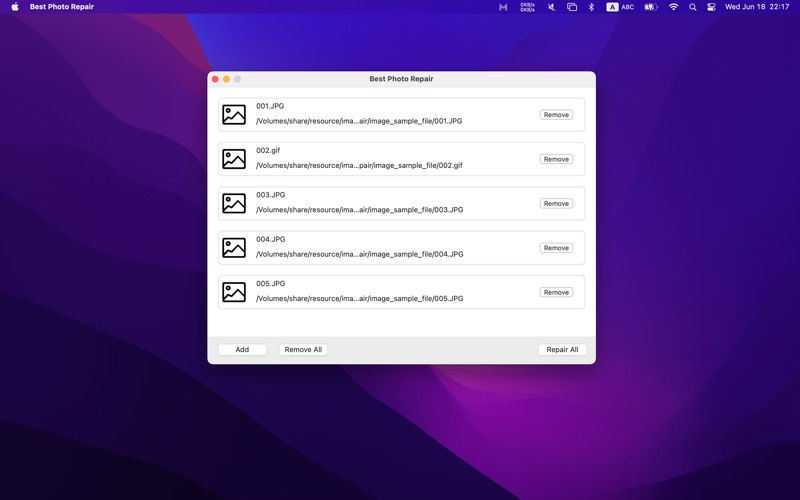Open the Apple menu
Screen dimensions: 800x500
[x=15, y=7]
